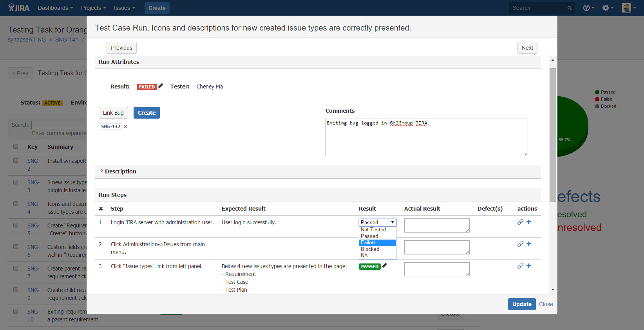The height and width of the screenshot is (330, 644).
Task: Open the Projects menu
Action: 93,8
